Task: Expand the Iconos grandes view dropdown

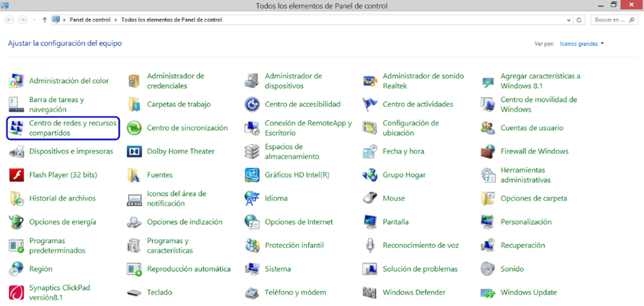Action: click(x=582, y=43)
